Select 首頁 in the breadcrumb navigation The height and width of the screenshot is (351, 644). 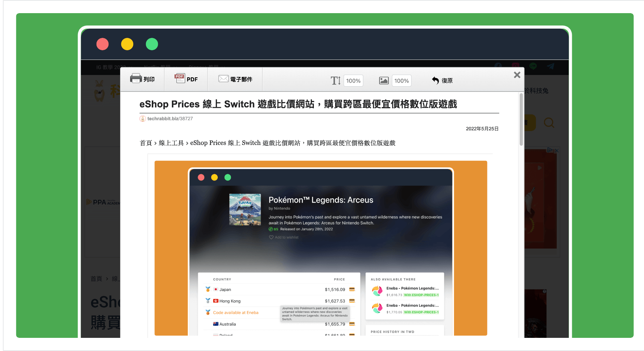coord(146,143)
